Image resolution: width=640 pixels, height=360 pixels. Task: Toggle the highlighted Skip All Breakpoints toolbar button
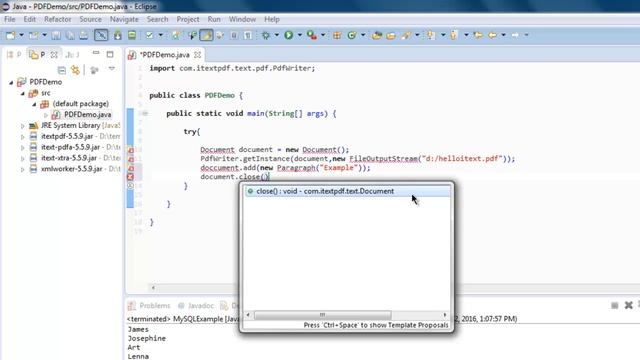pos(101,35)
